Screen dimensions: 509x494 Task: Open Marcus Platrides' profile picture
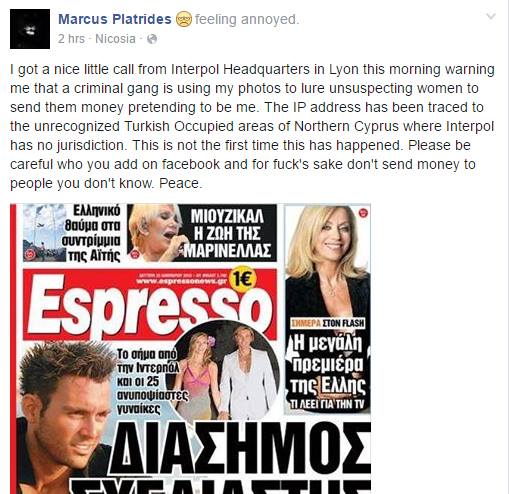tap(30, 29)
